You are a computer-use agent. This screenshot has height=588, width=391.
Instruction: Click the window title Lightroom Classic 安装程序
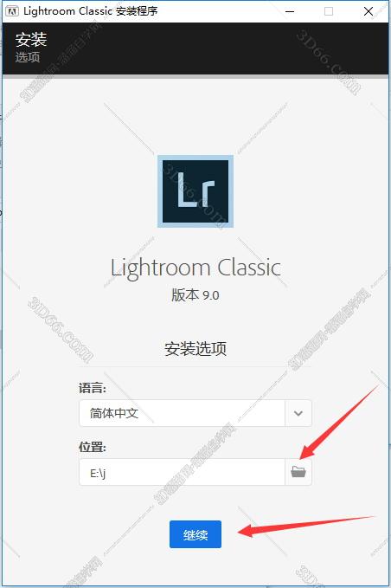[x=90, y=11]
